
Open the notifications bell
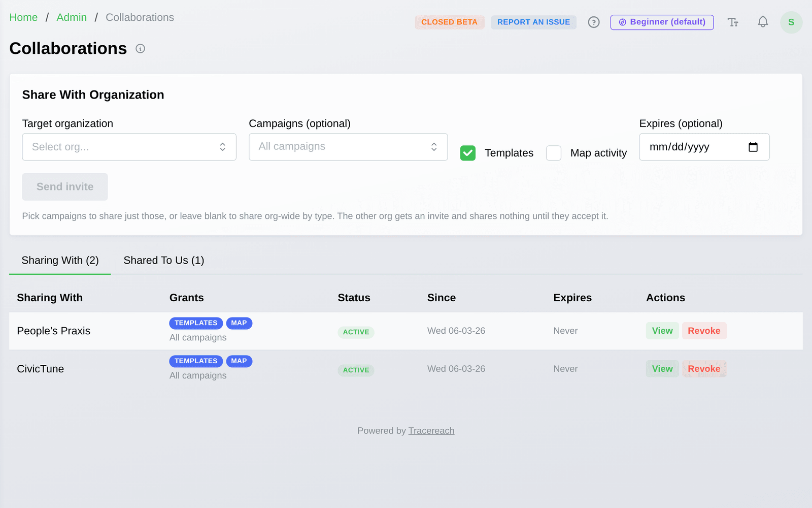tap(763, 22)
